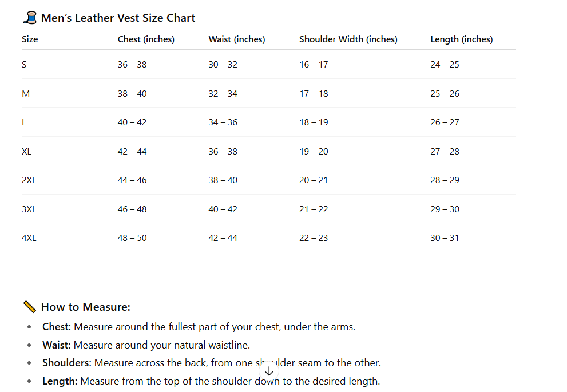This screenshot has height=392, width=567.
Task: Click the S size row label
Action: click(24, 65)
